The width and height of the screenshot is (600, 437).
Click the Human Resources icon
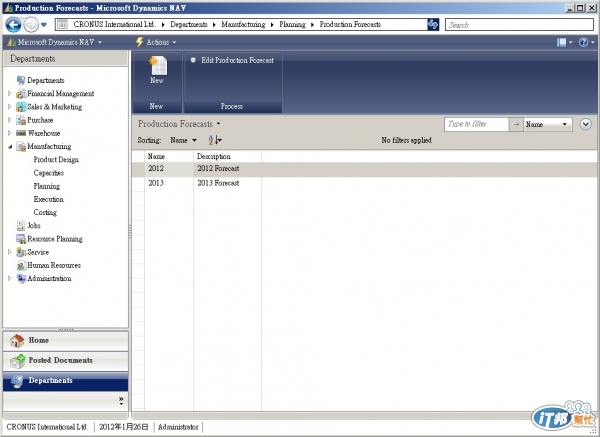tap(21, 266)
